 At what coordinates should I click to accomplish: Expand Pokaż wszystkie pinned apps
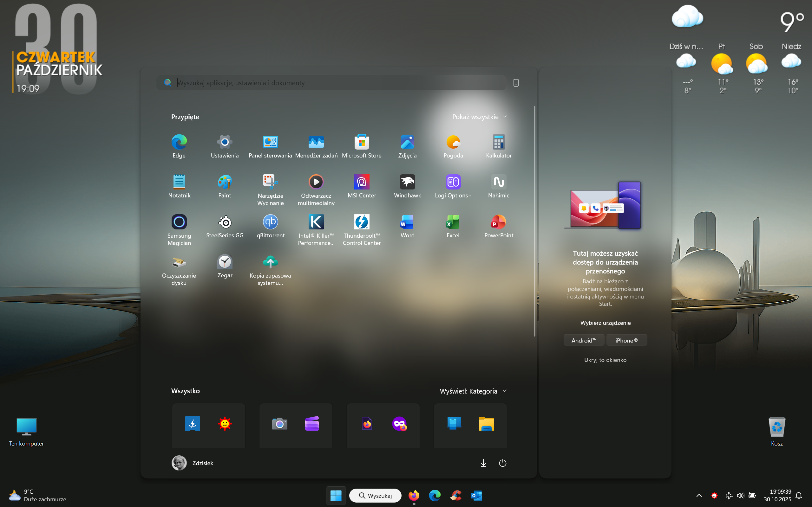(479, 117)
